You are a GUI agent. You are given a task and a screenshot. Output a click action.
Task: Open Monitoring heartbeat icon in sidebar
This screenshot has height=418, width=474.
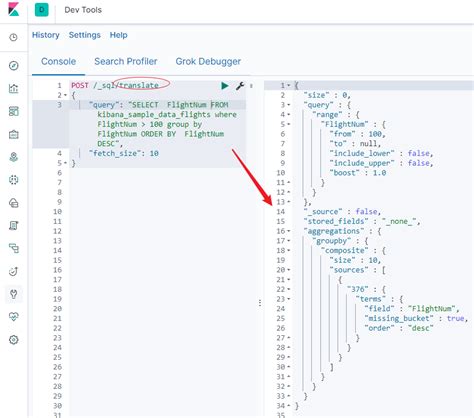tap(14, 317)
